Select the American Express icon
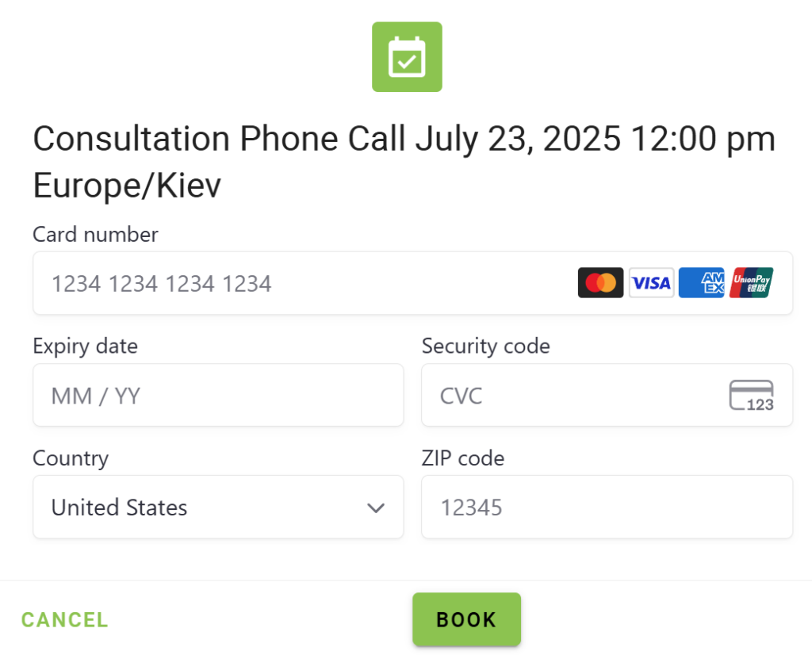812x655 pixels. coord(702,282)
